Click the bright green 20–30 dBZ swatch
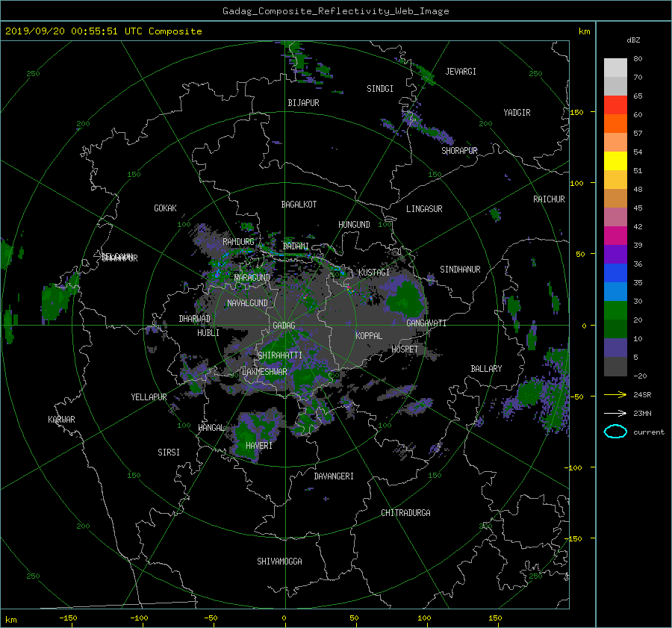This screenshot has height=628, width=672. [x=615, y=311]
